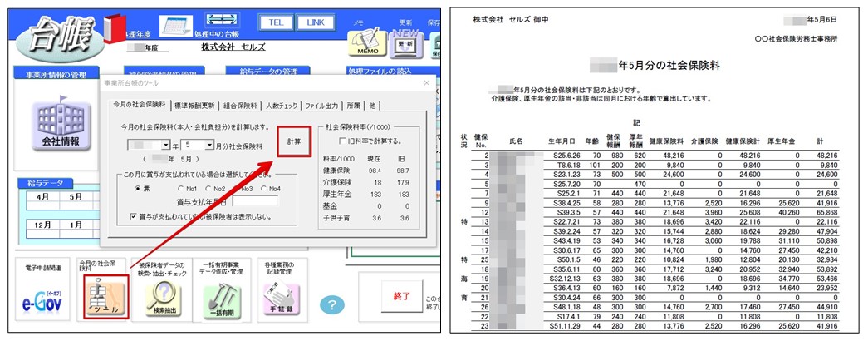The image size is (868, 341).
Task: Click the 厚生年金 rate row label
Action: coord(336,194)
